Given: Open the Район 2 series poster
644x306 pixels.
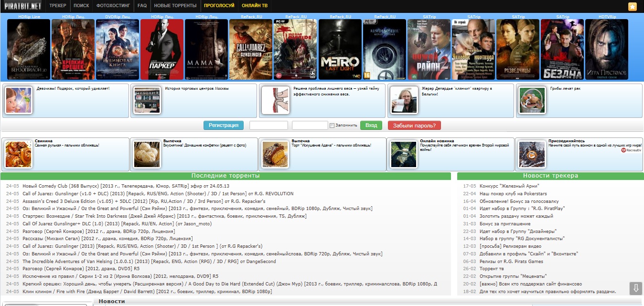Looking at the screenshot, I should pos(429,49).
